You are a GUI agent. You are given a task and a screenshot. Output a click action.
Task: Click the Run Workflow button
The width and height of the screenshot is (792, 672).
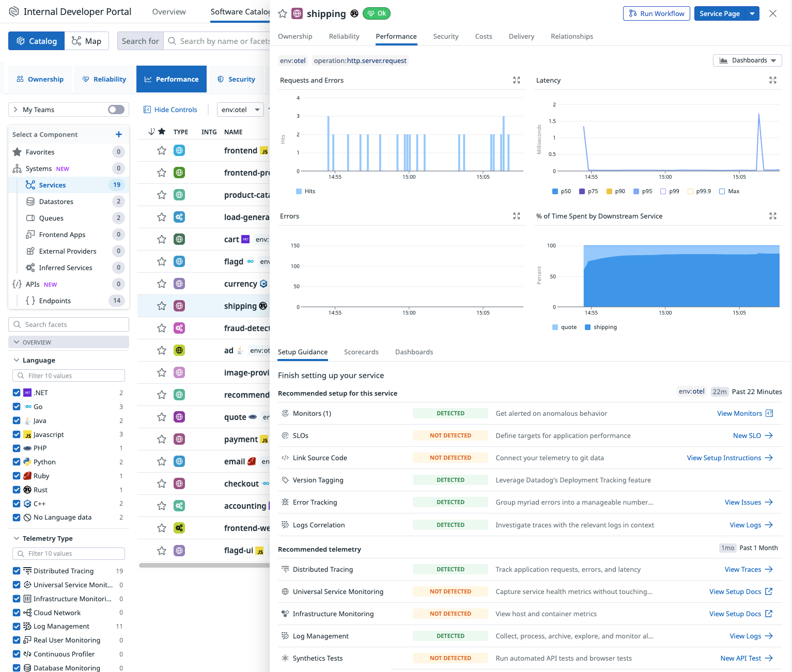click(657, 14)
